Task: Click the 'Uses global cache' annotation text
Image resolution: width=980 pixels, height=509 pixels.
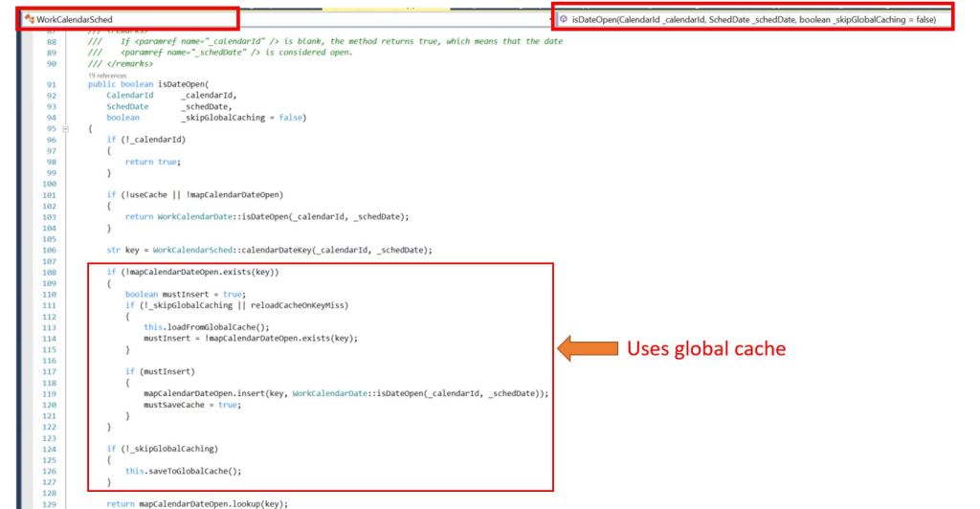Action: tap(705, 349)
